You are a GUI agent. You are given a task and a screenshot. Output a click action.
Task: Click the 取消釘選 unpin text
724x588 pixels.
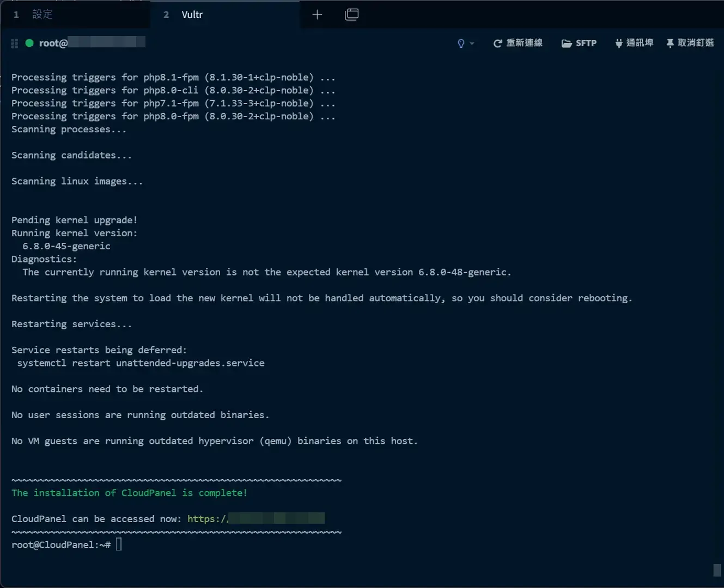696,43
